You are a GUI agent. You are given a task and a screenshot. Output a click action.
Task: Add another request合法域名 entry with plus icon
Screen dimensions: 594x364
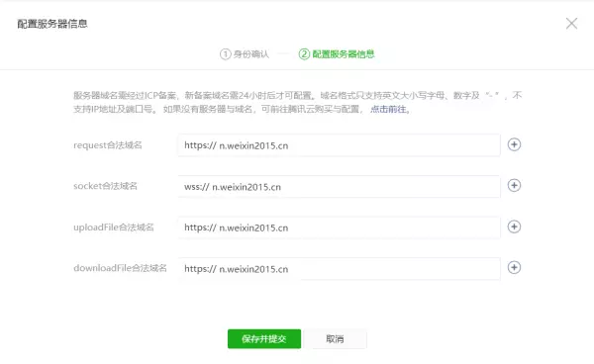514,144
